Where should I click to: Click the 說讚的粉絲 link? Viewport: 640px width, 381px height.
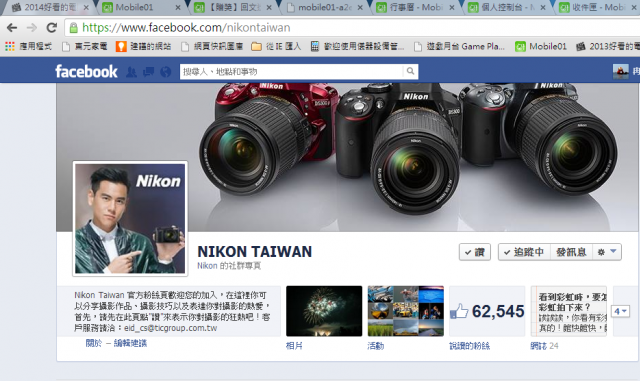469,346
